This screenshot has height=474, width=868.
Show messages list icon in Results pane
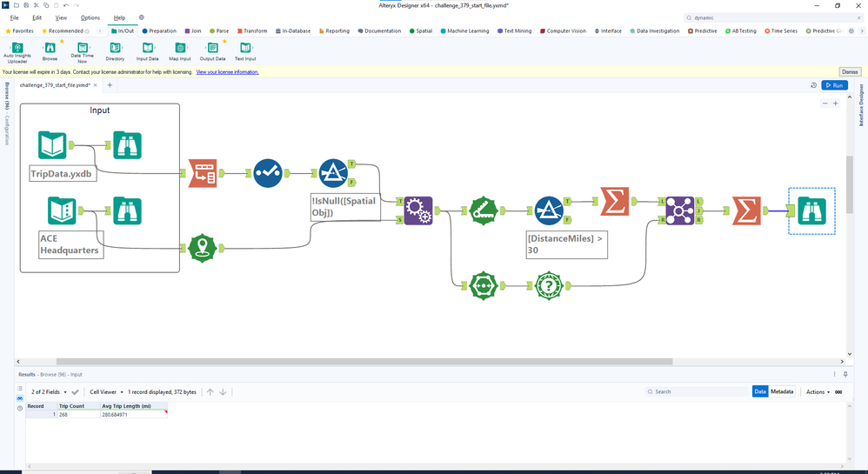click(x=20, y=388)
